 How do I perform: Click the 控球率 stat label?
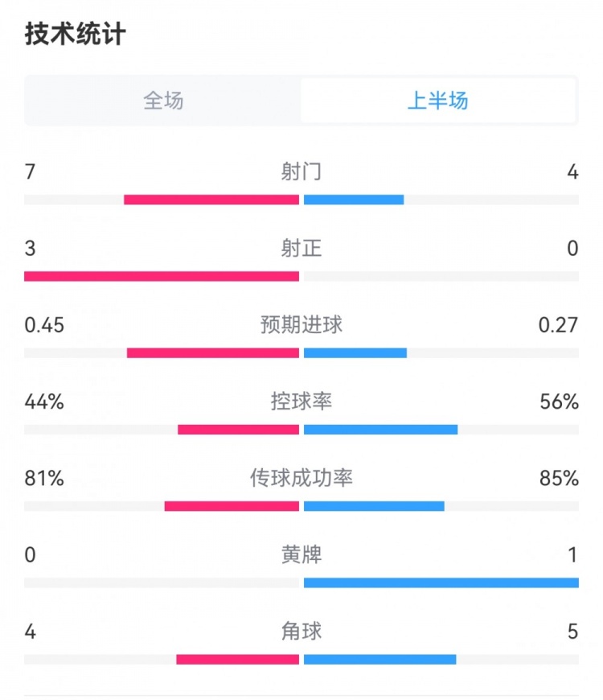tap(301, 401)
